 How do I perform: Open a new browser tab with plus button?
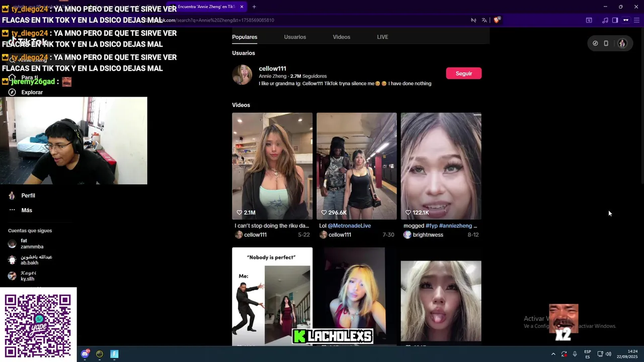[x=254, y=7]
